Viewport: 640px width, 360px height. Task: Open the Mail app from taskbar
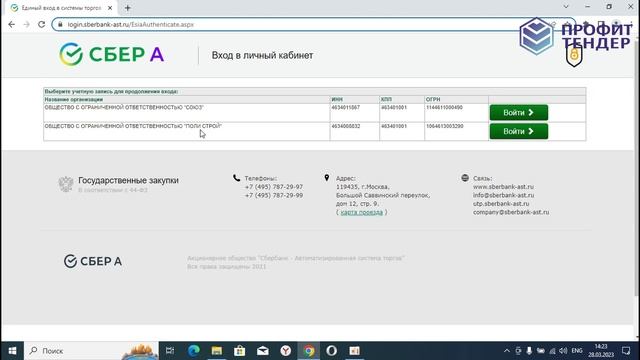(x=263, y=351)
